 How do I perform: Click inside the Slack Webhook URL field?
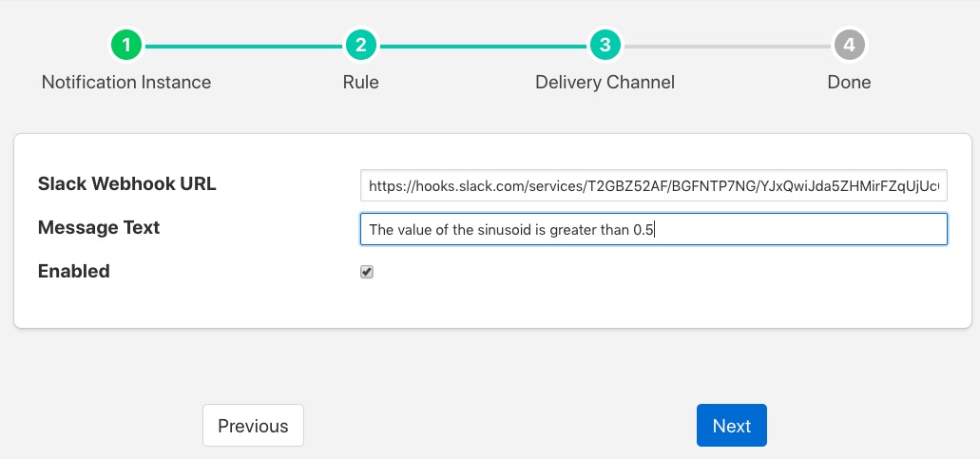[x=653, y=184]
